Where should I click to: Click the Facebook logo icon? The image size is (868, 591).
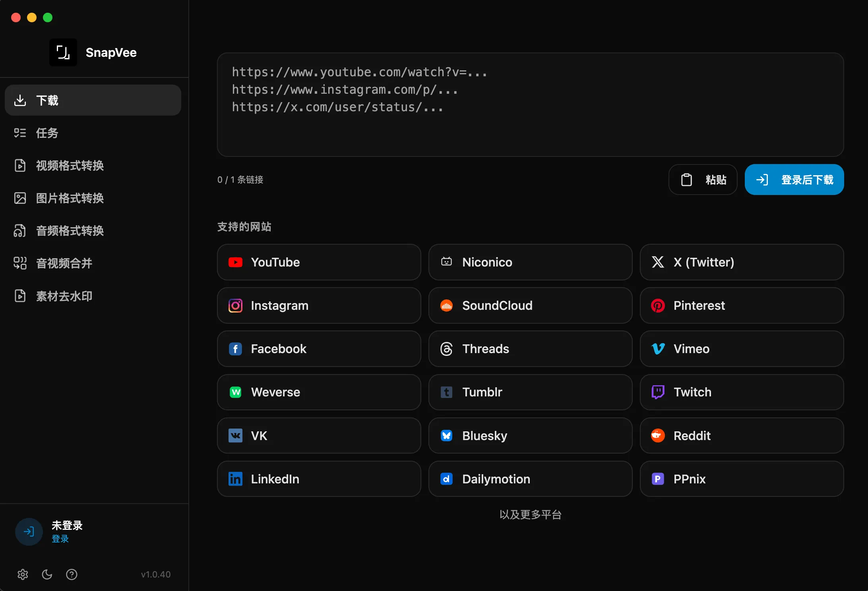[x=235, y=349]
